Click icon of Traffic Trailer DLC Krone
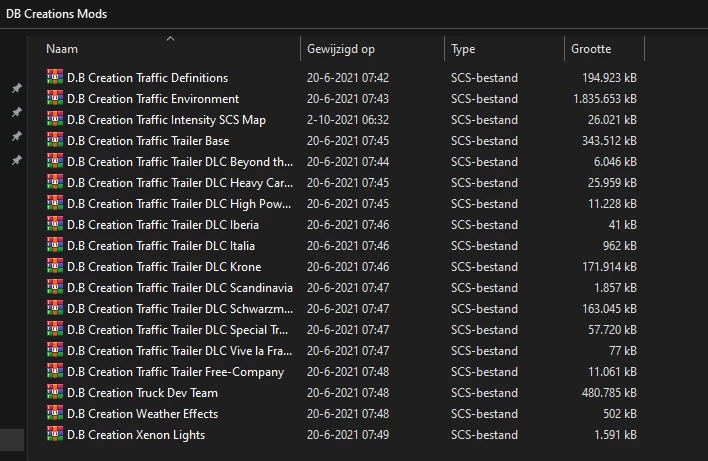Viewport: 708px width, 461px height. (54, 266)
